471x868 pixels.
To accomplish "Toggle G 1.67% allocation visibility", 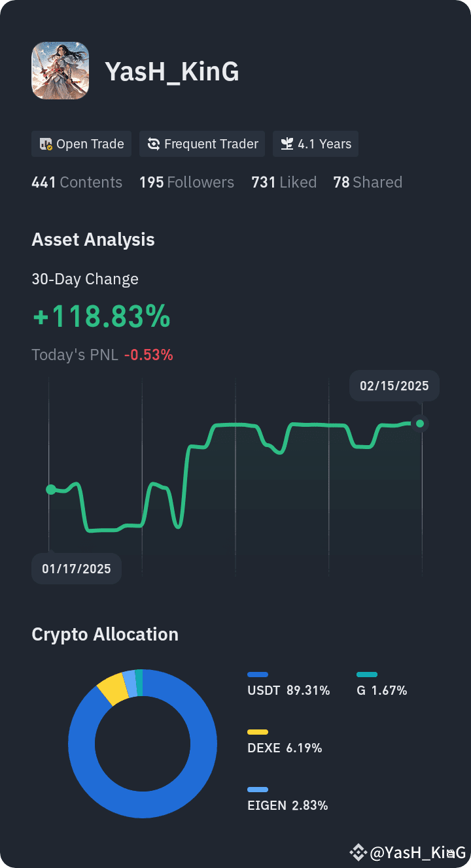I will [x=382, y=690].
